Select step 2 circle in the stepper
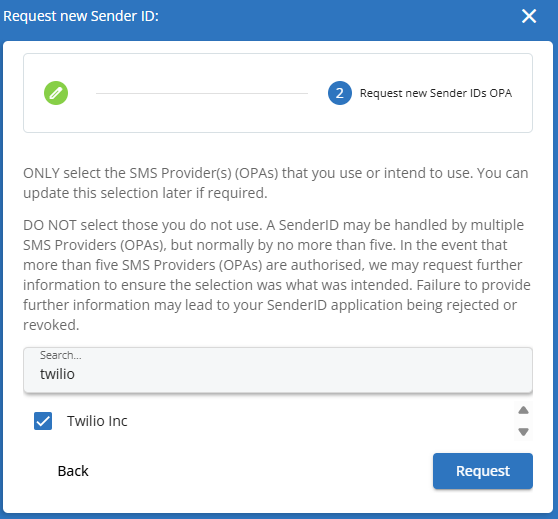This screenshot has height=519, width=558. [340, 93]
